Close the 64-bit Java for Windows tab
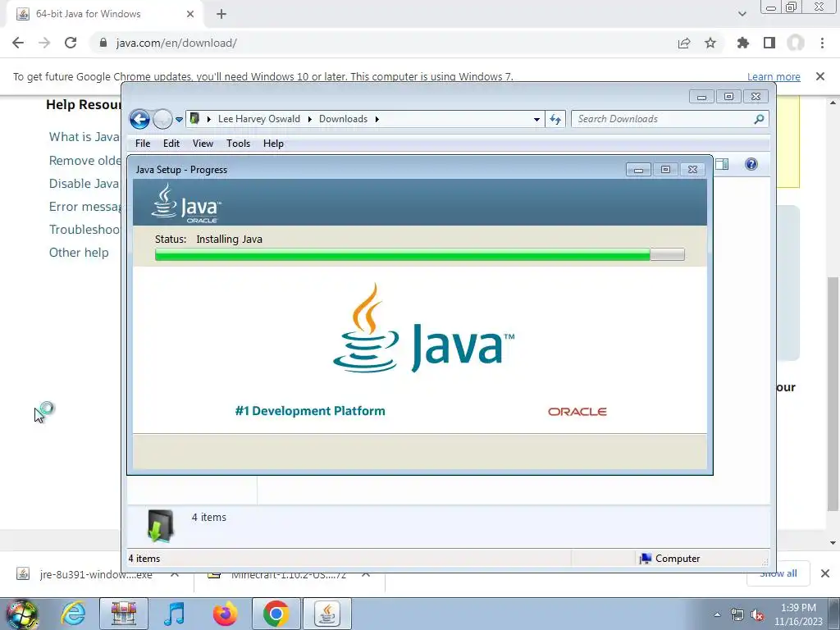The height and width of the screenshot is (630, 840). 190,14
